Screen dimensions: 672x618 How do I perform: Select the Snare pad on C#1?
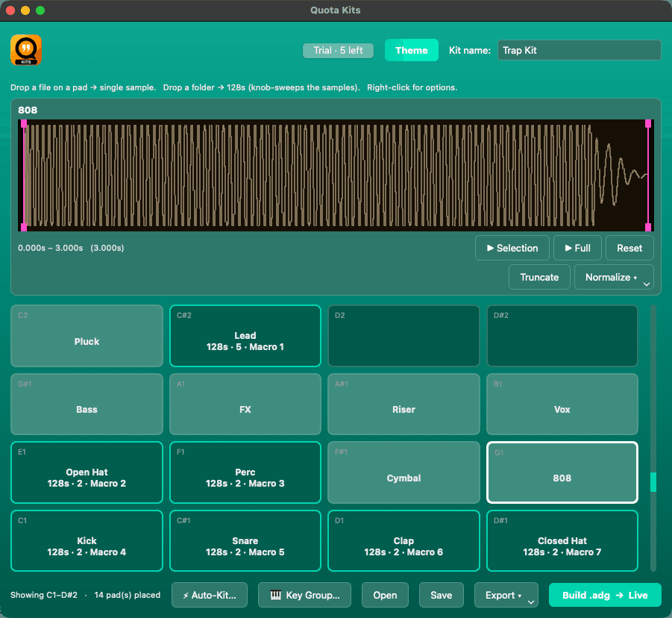245,541
